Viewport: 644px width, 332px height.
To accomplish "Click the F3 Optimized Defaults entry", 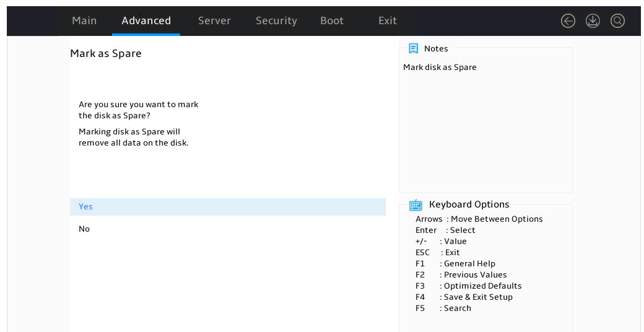I will [468, 286].
